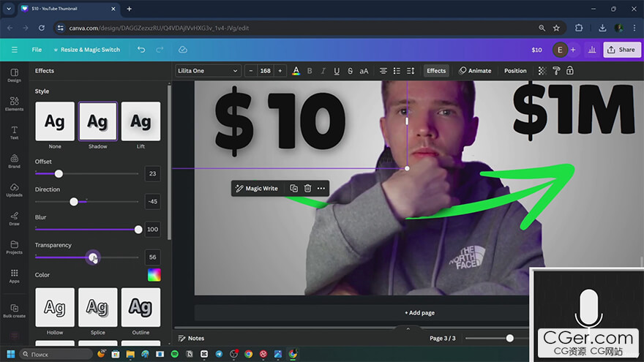This screenshot has height=362, width=644.
Task: Delete element using trash icon
Action: pos(307,189)
